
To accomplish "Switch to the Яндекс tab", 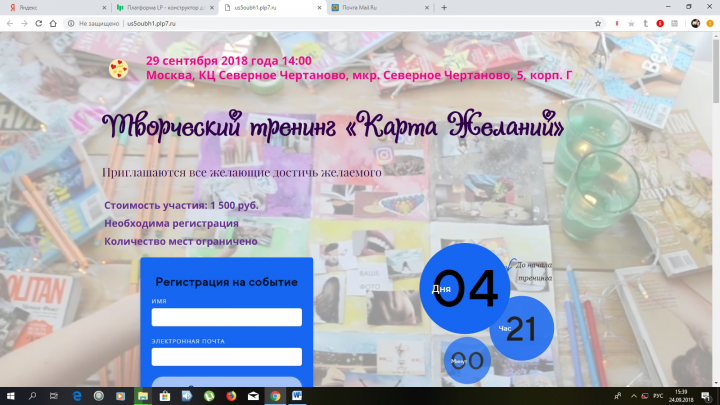I will coord(55,8).
